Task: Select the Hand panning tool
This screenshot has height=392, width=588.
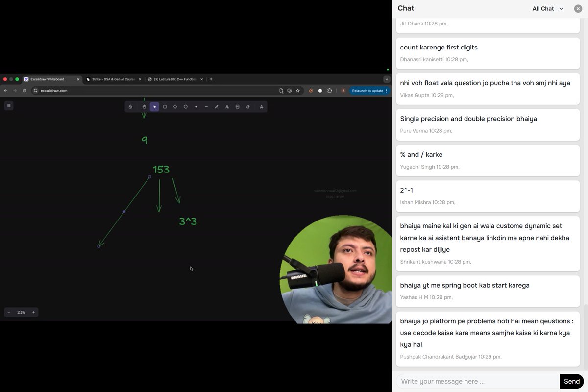Action: tap(144, 107)
